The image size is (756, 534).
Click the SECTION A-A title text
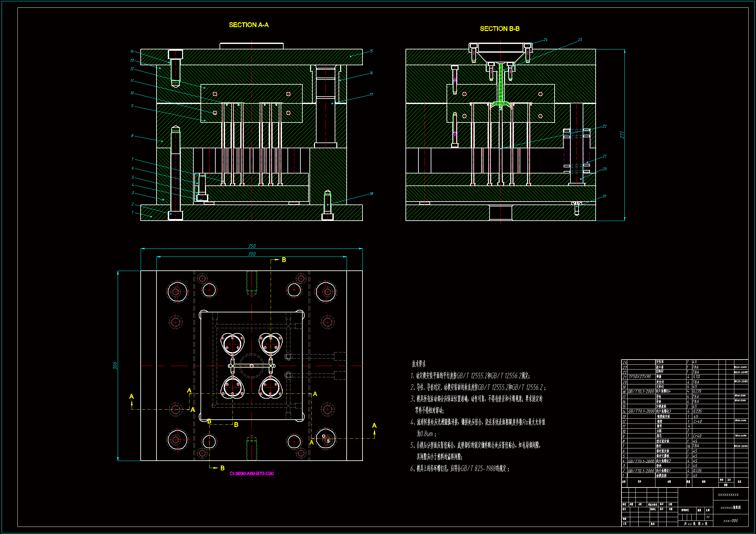pyautogui.click(x=249, y=25)
